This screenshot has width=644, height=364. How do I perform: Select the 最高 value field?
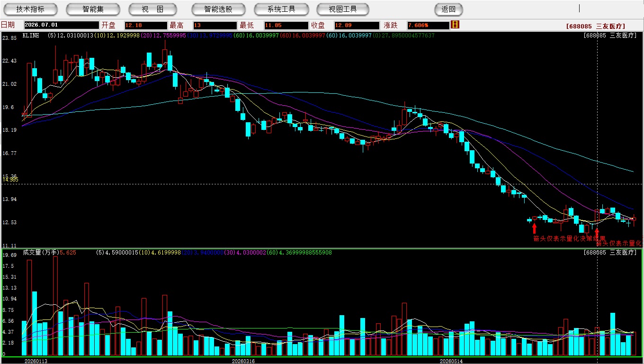coord(215,25)
